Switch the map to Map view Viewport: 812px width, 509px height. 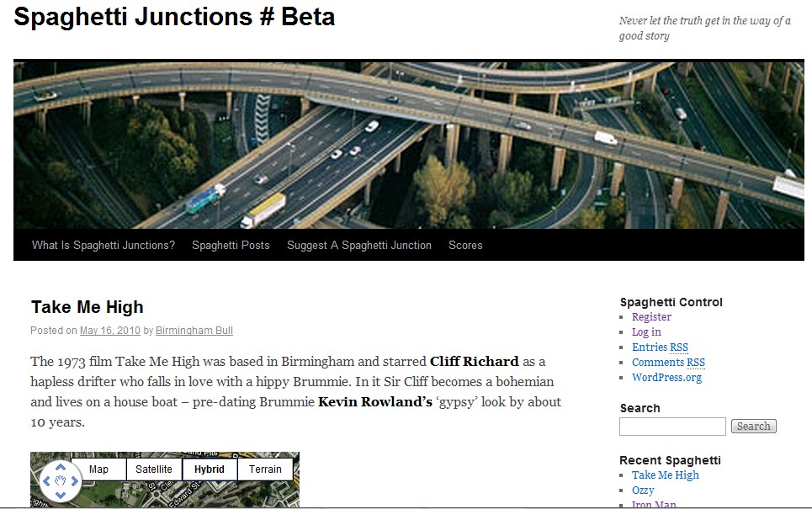tap(98, 469)
